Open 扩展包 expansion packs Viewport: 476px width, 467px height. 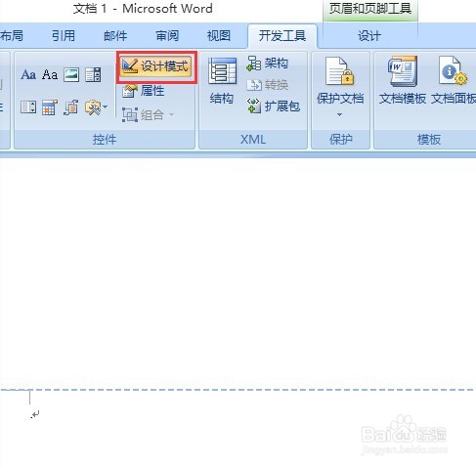click(x=273, y=106)
